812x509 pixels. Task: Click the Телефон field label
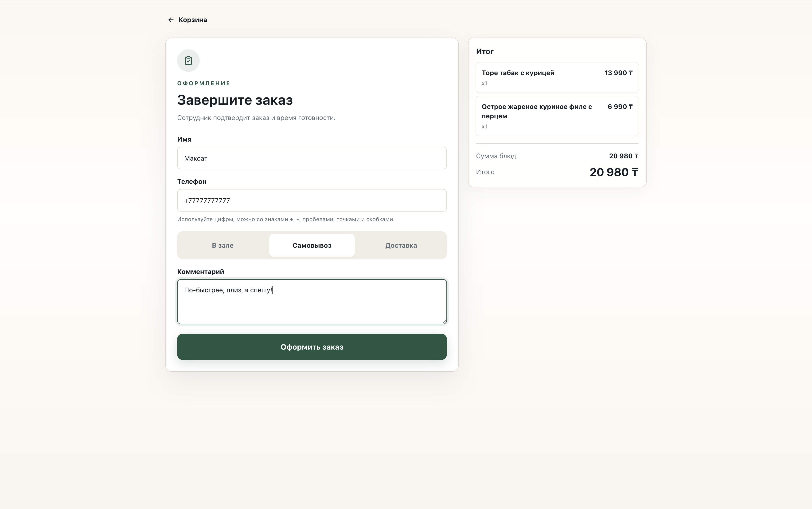pos(192,182)
